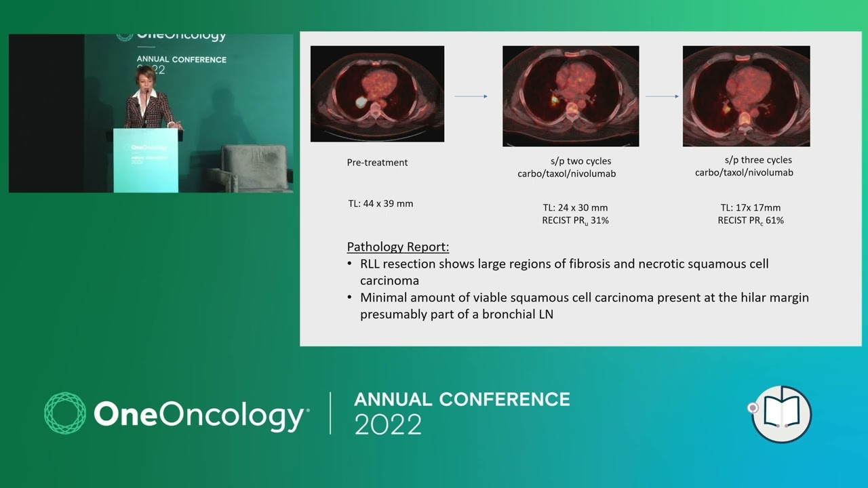Click the OneOncology circular logo emblem
Image resolution: width=868 pixels, height=488 pixels.
coord(65,413)
